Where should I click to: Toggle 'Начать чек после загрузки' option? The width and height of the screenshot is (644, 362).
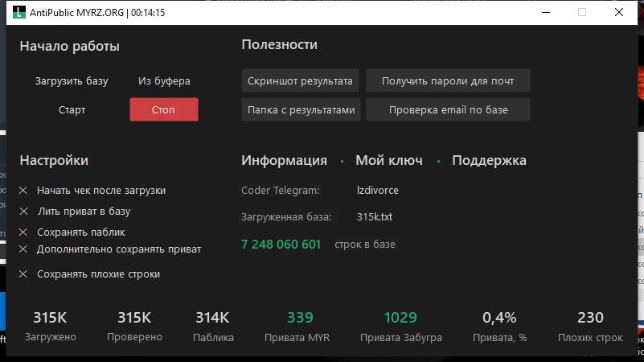[23, 191]
